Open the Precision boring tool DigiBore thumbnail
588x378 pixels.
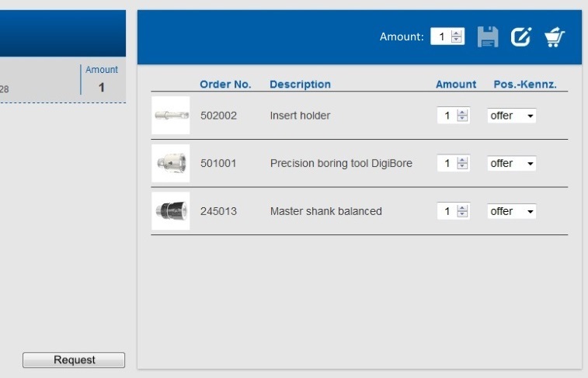[x=170, y=163]
